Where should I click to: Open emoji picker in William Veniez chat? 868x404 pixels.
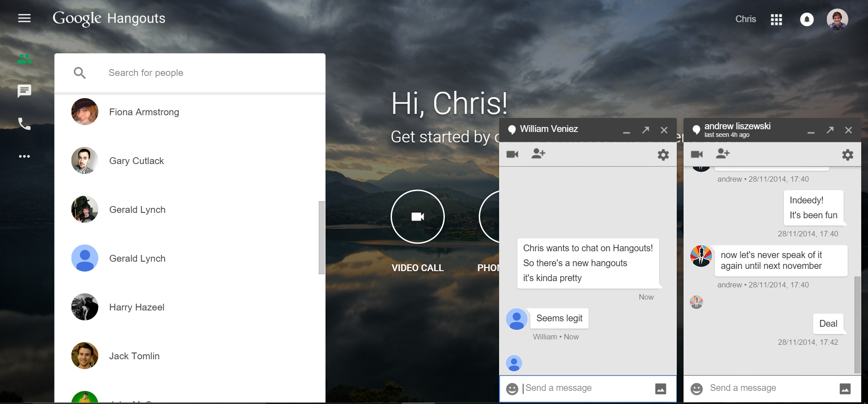click(512, 389)
